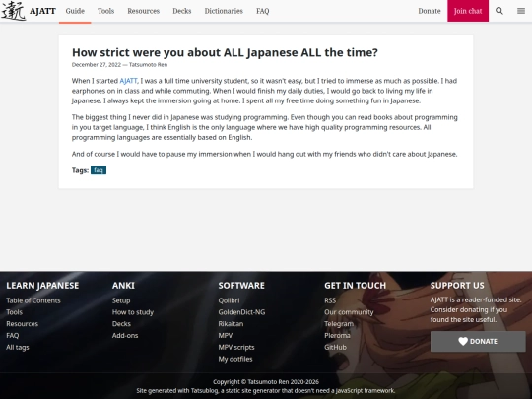Open Qolibri software link
The height and width of the screenshot is (399, 532).
coord(229,300)
